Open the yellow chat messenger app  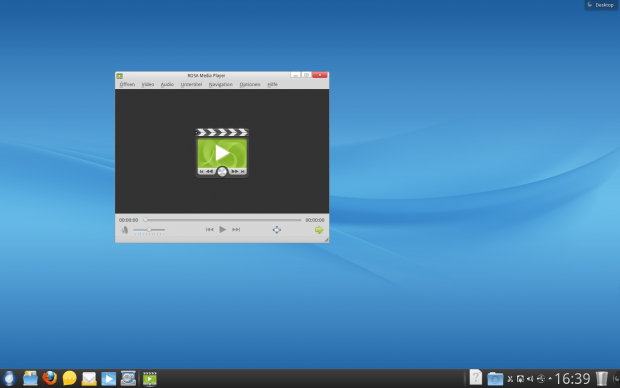pos(70,379)
